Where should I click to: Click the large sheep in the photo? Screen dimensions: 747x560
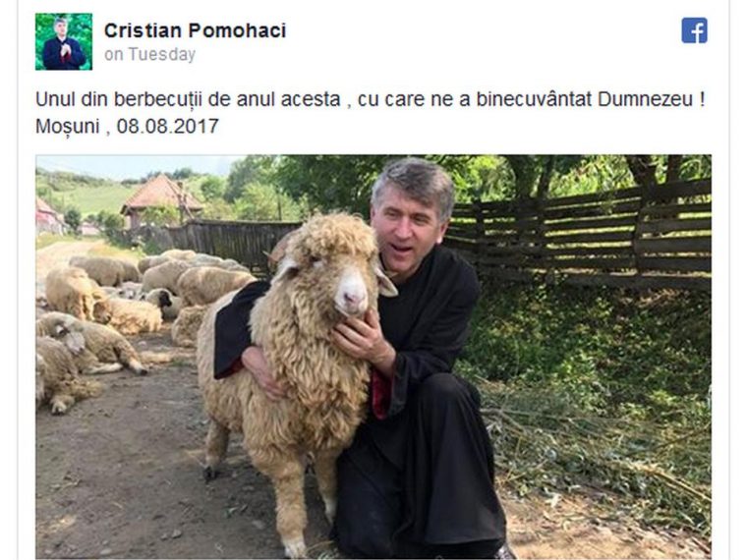click(291, 362)
